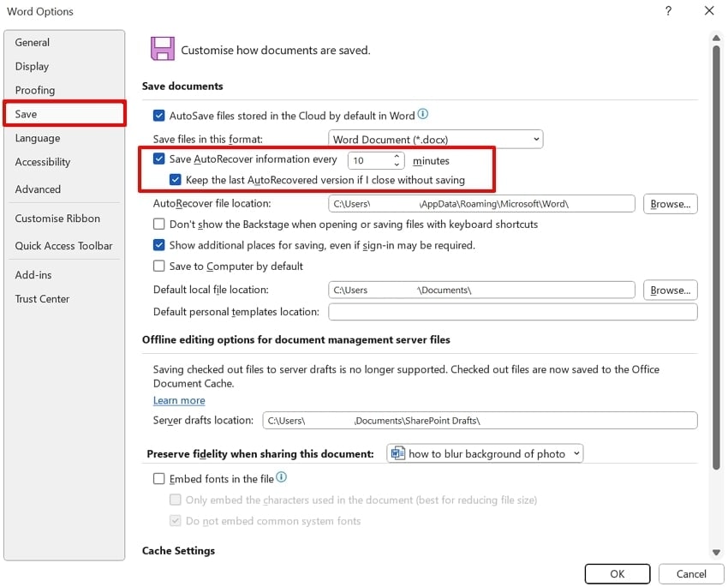Click the Cancel button

point(691,573)
